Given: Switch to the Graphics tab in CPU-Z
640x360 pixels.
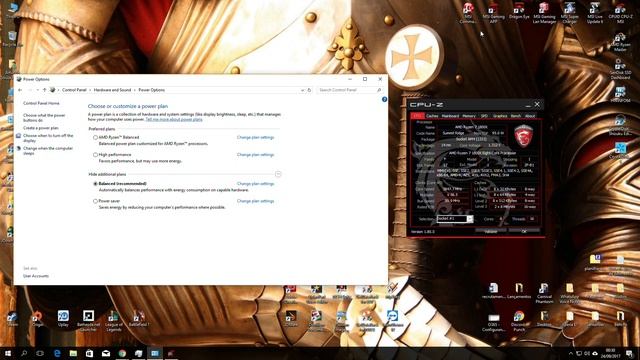Looking at the screenshot, I should click(x=500, y=116).
